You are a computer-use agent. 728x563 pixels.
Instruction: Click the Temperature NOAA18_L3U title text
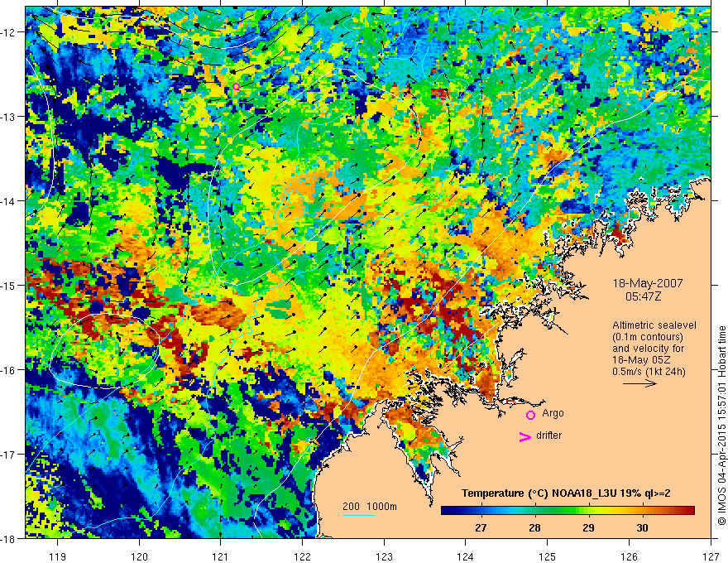tap(566, 493)
